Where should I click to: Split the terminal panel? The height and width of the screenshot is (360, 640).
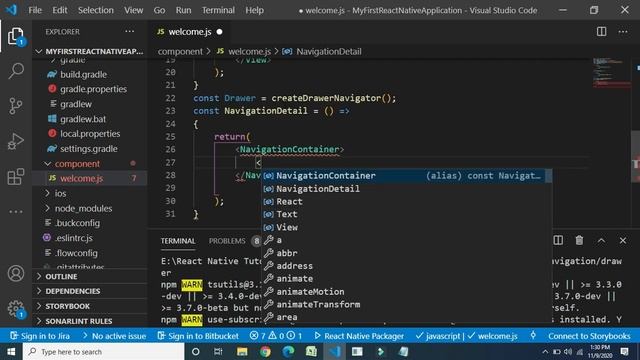558,240
